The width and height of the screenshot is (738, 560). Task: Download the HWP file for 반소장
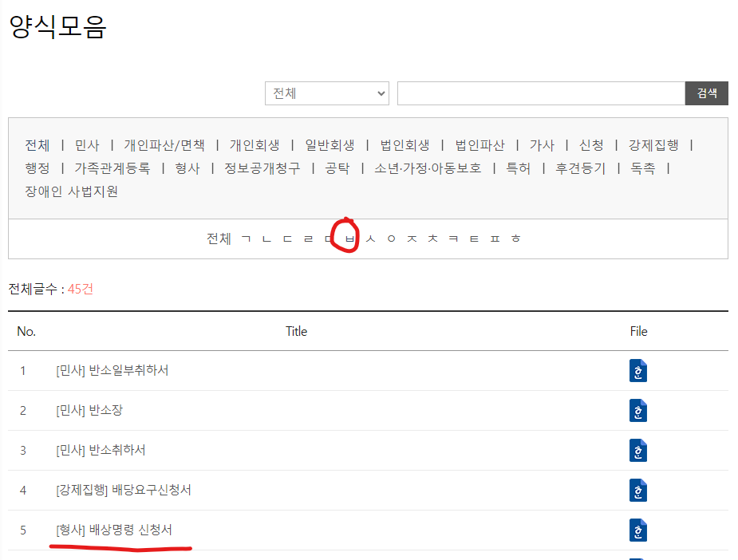pyautogui.click(x=637, y=411)
